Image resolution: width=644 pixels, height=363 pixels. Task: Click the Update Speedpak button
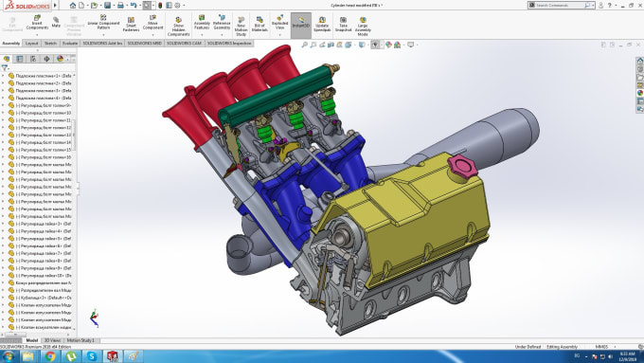click(322, 25)
